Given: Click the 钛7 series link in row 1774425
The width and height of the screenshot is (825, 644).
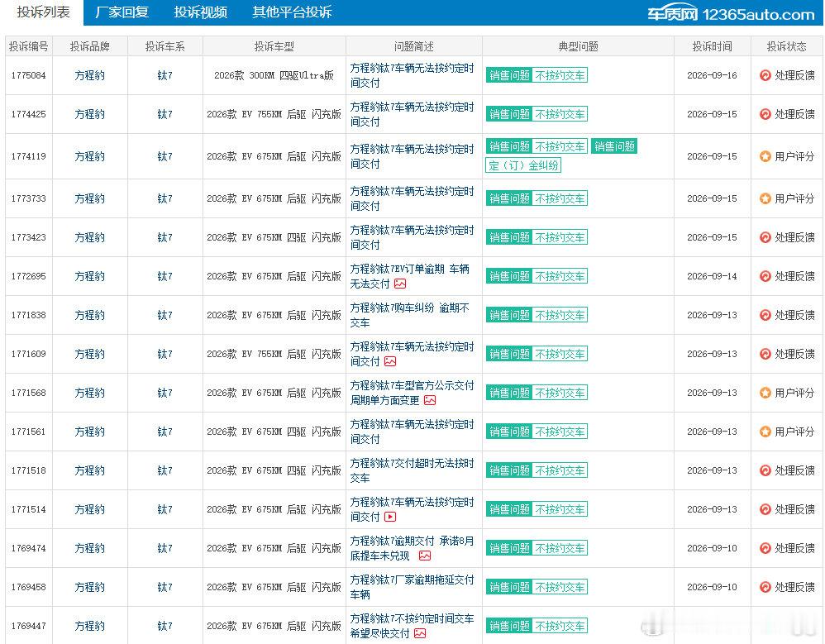Looking at the screenshot, I should pos(165,115).
